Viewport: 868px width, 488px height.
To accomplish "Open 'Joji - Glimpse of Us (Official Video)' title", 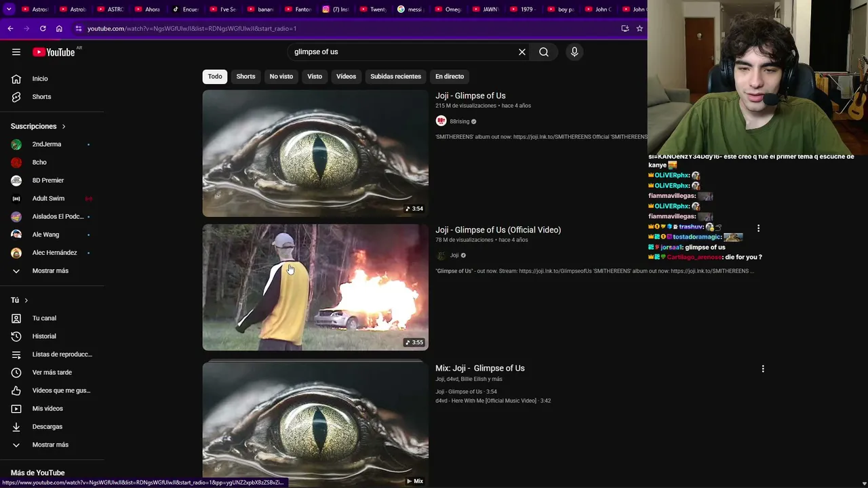I will (498, 230).
